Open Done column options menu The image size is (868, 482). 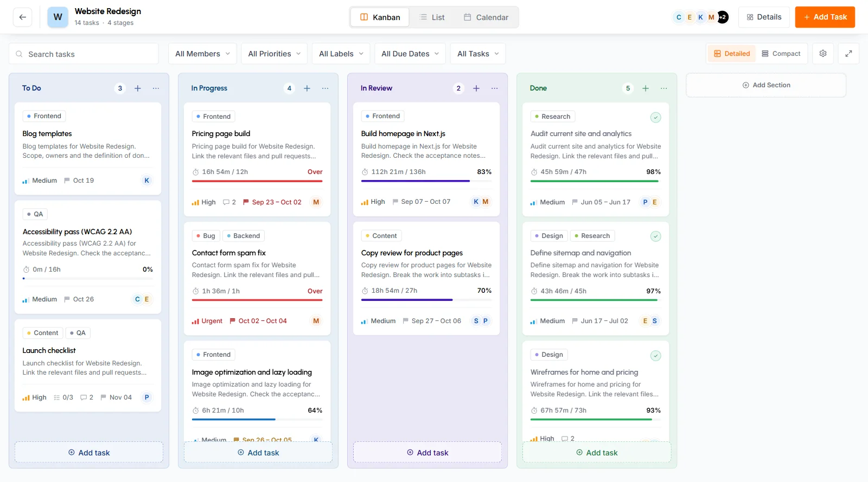point(664,88)
